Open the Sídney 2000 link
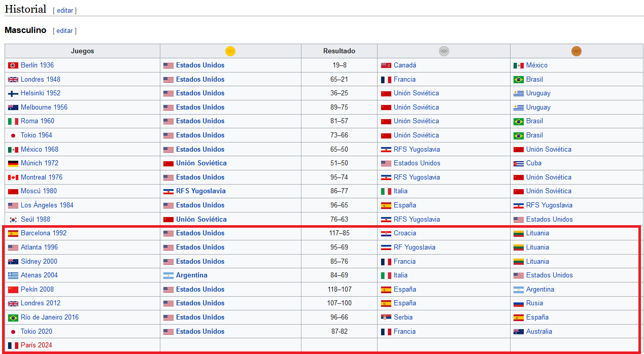Image resolution: width=644 pixels, height=354 pixels. (39, 262)
